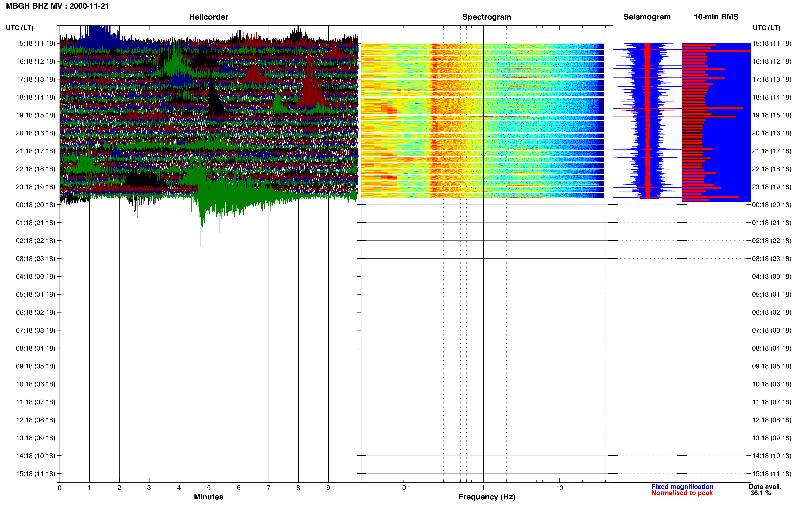Click the left '01:18 (21:18)' time label
The height and width of the screenshot is (508, 812).
point(36,223)
